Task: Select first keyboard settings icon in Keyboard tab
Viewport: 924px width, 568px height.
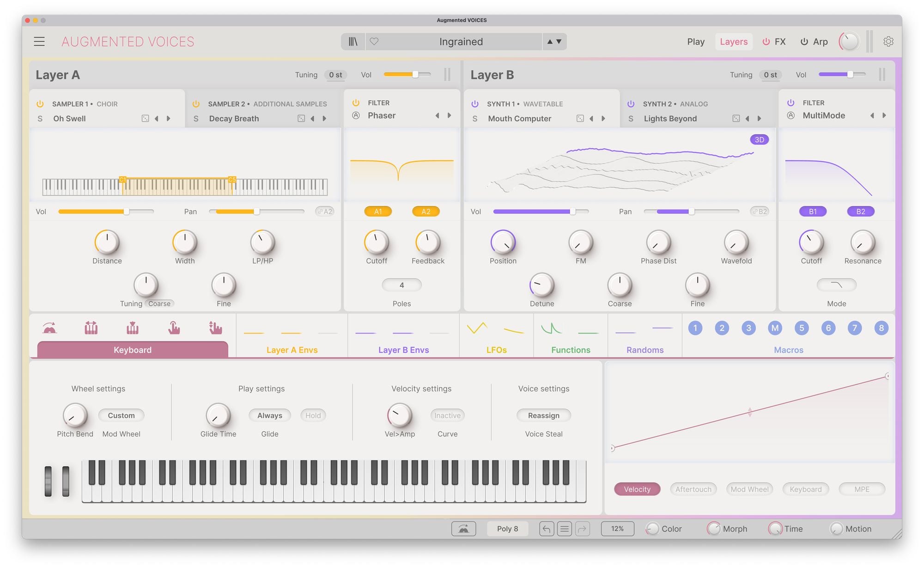Action: click(x=49, y=328)
